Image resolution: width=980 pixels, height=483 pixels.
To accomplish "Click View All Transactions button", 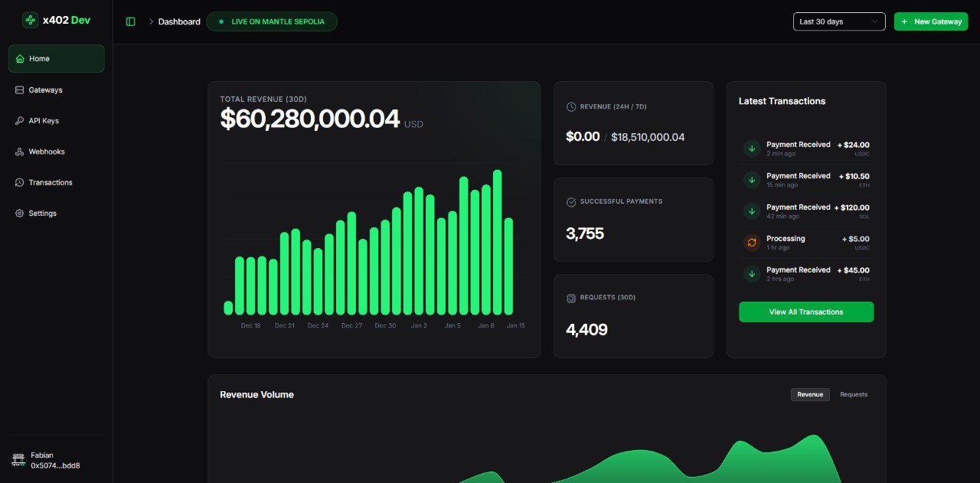I will point(805,312).
